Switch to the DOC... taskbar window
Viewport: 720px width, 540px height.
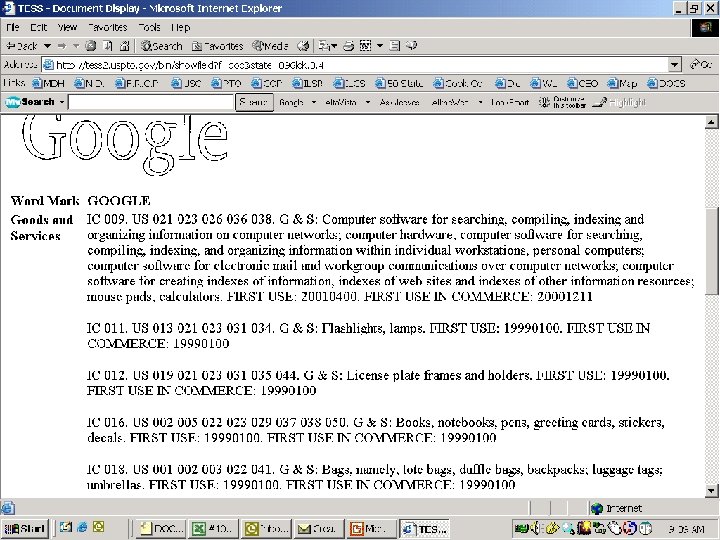(x=162, y=529)
